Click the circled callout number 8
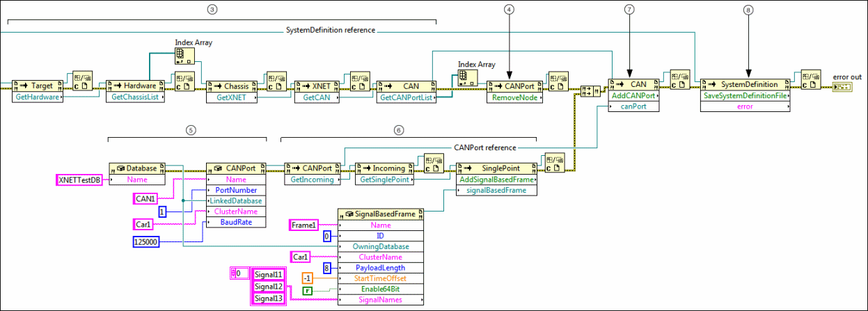The width and height of the screenshot is (868, 311). (x=748, y=9)
